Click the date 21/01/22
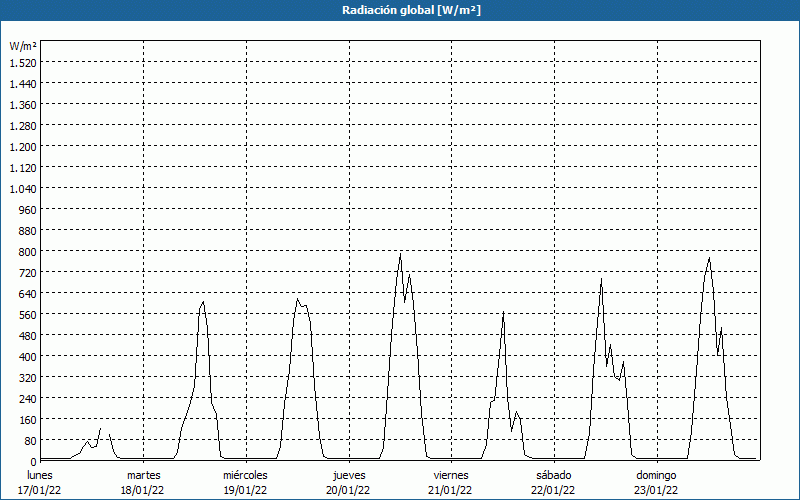 coord(451,490)
